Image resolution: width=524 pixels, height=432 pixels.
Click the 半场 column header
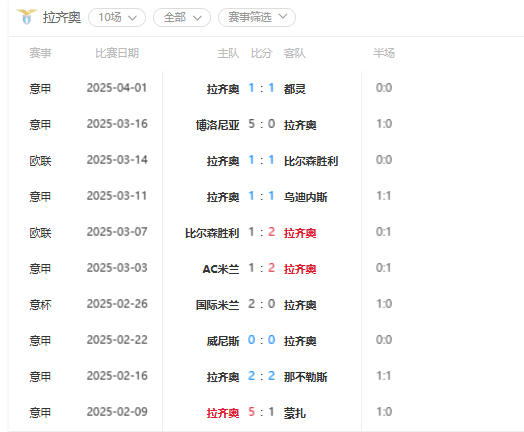[384, 53]
